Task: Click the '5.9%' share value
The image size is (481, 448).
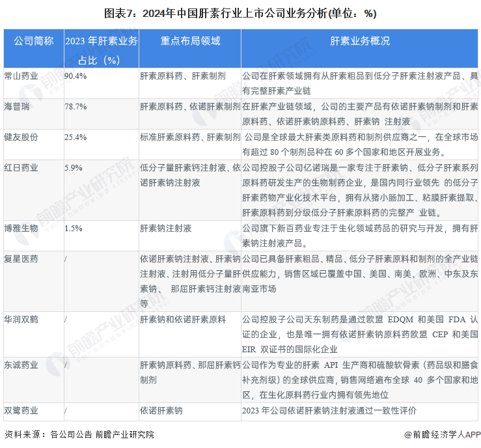Action: click(74, 168)
